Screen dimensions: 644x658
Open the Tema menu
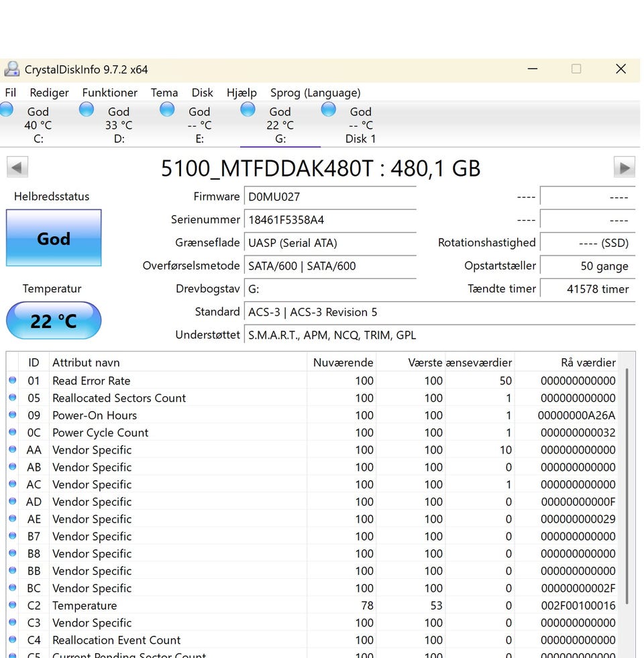point(164,93)
